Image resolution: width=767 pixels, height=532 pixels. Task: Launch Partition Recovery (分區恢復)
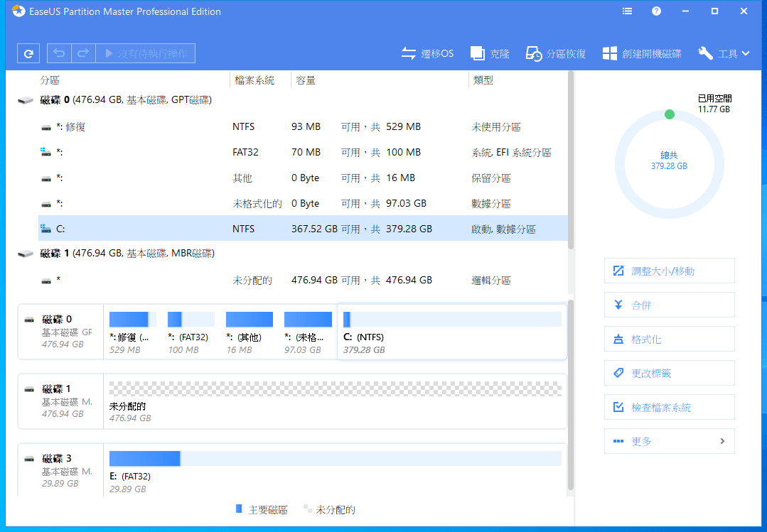[x=556, y=53]
